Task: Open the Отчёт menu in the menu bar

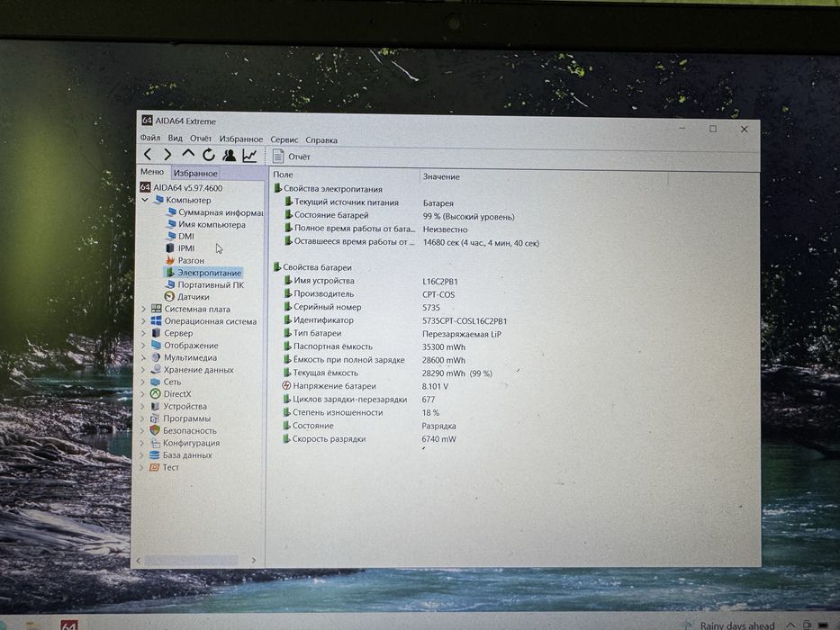Action: 201,139
